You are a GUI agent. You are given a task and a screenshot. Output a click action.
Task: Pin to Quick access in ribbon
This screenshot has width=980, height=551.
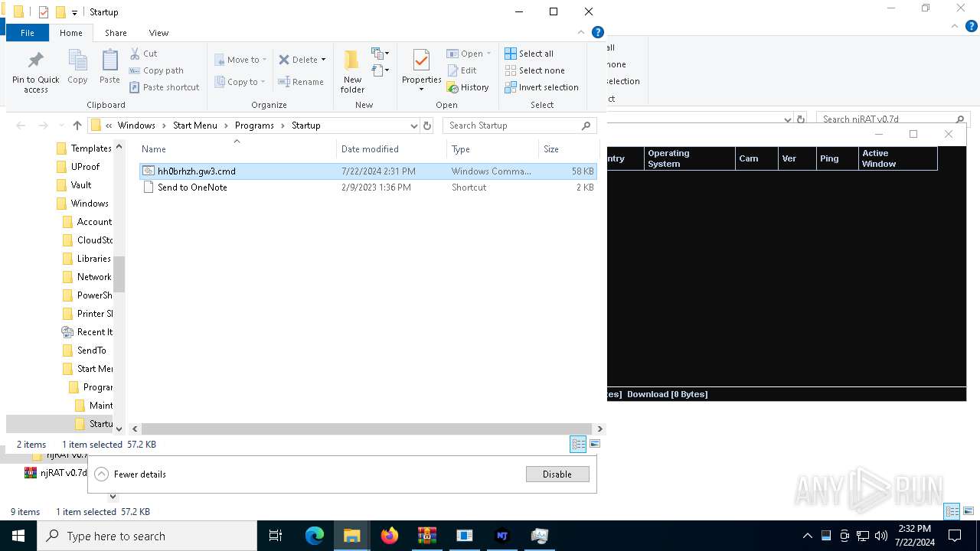[x=35, y=72]
